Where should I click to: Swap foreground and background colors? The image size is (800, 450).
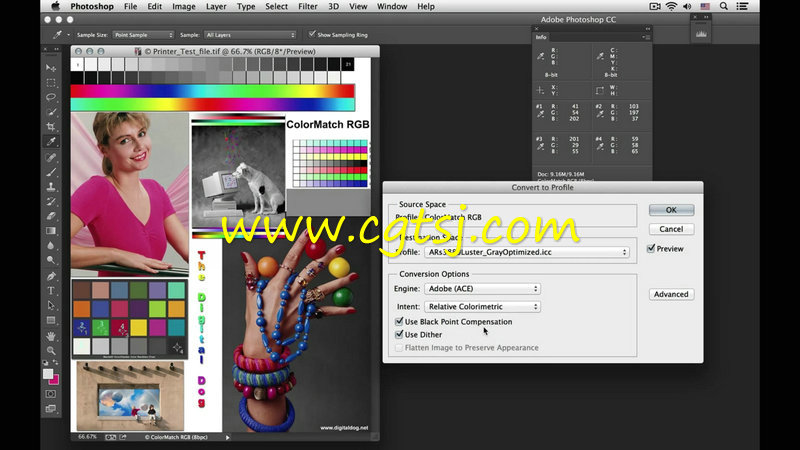click(x=56, y=362)
